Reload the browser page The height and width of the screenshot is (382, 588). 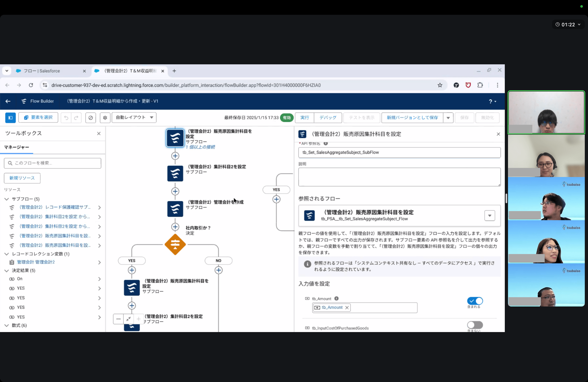coord(31,85)
